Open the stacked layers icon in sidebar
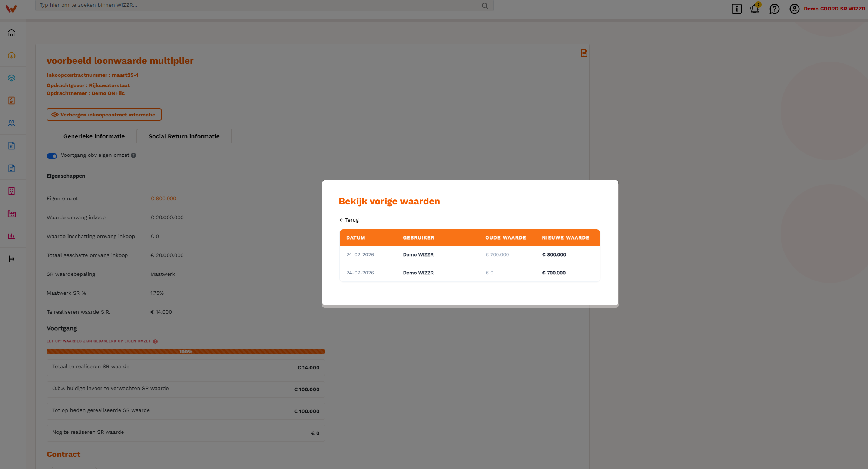868x469 pixels. (x=11, y=78)
